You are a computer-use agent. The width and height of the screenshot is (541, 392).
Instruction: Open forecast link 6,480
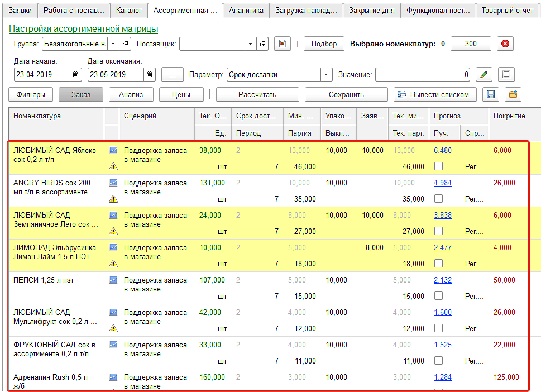443,150
